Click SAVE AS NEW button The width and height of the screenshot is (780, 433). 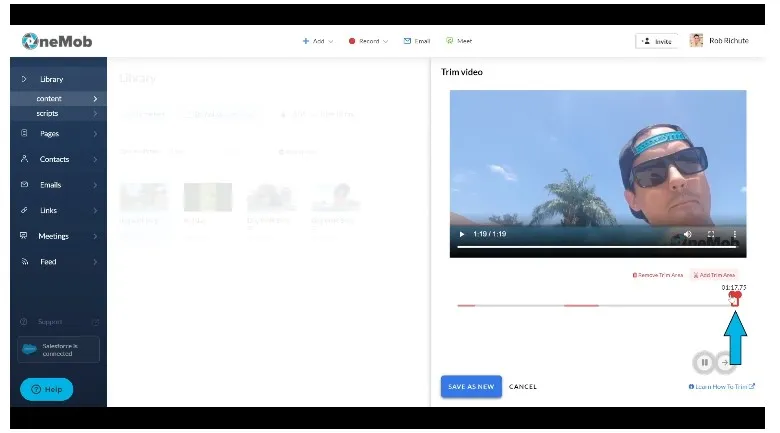coord(471,387)
